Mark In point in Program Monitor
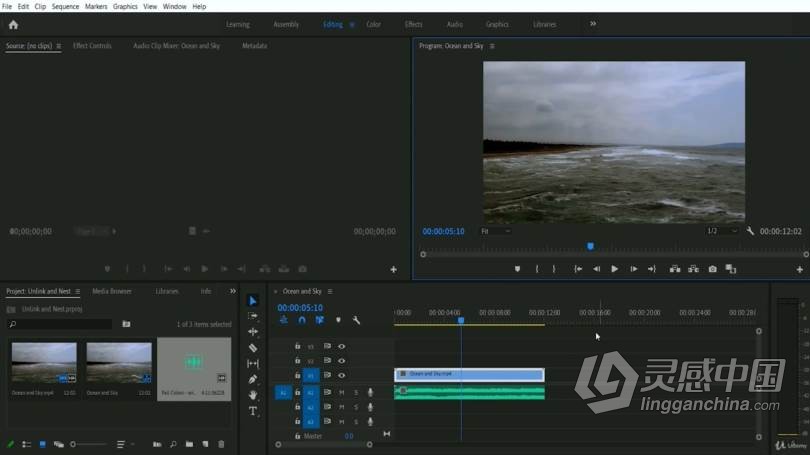This screenshot has height=455, width=810. tap(537, 269)
